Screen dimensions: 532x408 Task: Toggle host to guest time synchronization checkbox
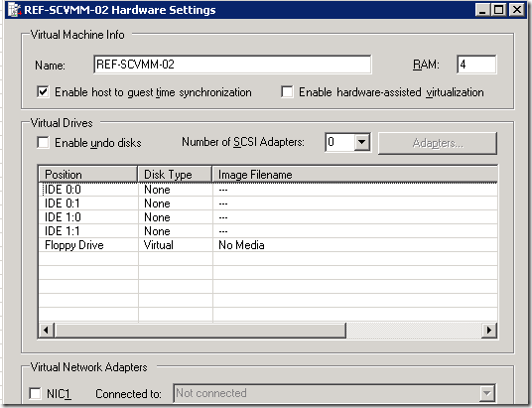pos(43,92)
